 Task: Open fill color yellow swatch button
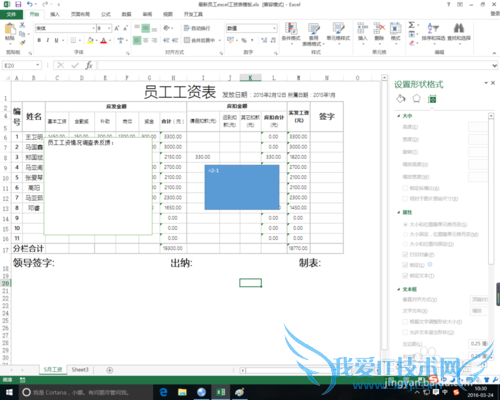[x=90, y=40]
